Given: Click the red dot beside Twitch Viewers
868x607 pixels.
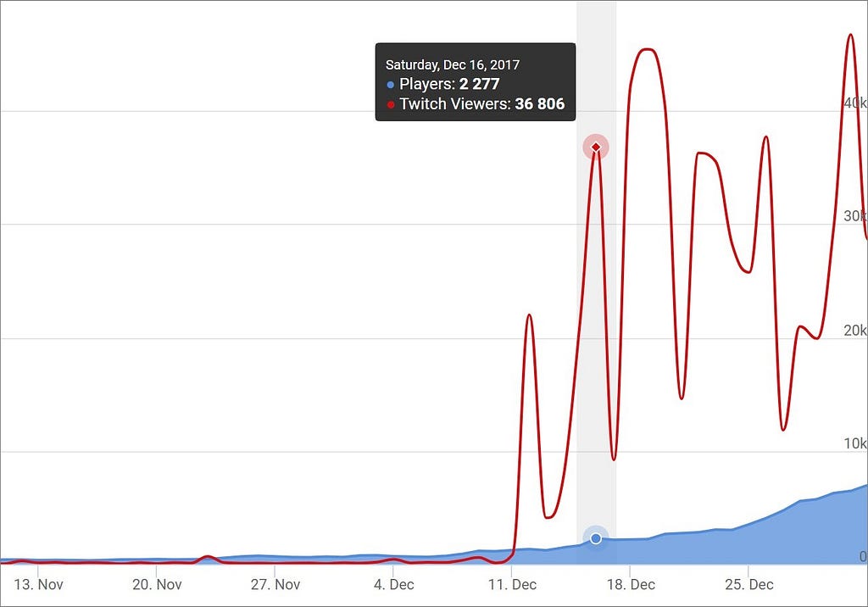Looking at the screenshot, I should [390, 104].
